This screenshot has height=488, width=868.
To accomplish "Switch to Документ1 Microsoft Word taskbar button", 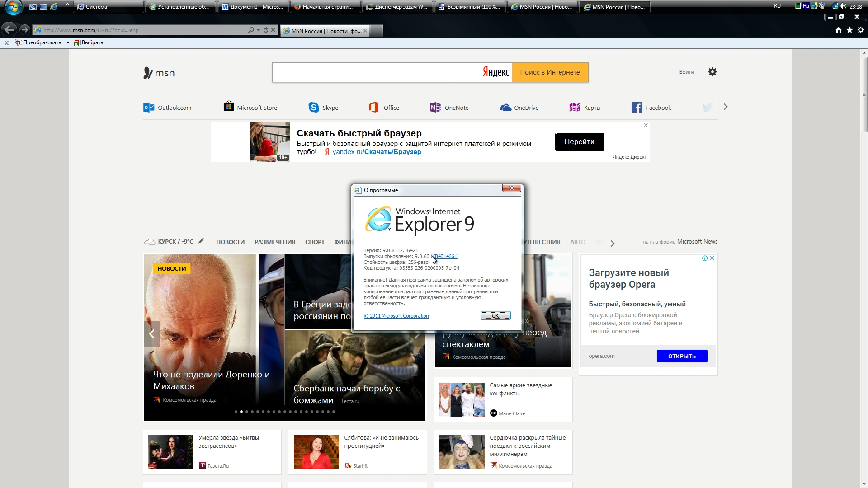I will (253, 7).
